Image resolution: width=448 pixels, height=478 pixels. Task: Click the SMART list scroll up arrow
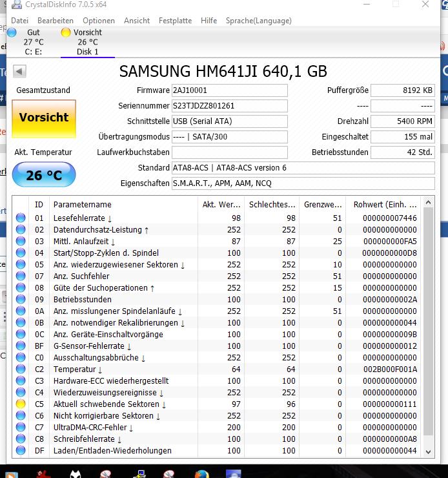click(x=428, y=202)
